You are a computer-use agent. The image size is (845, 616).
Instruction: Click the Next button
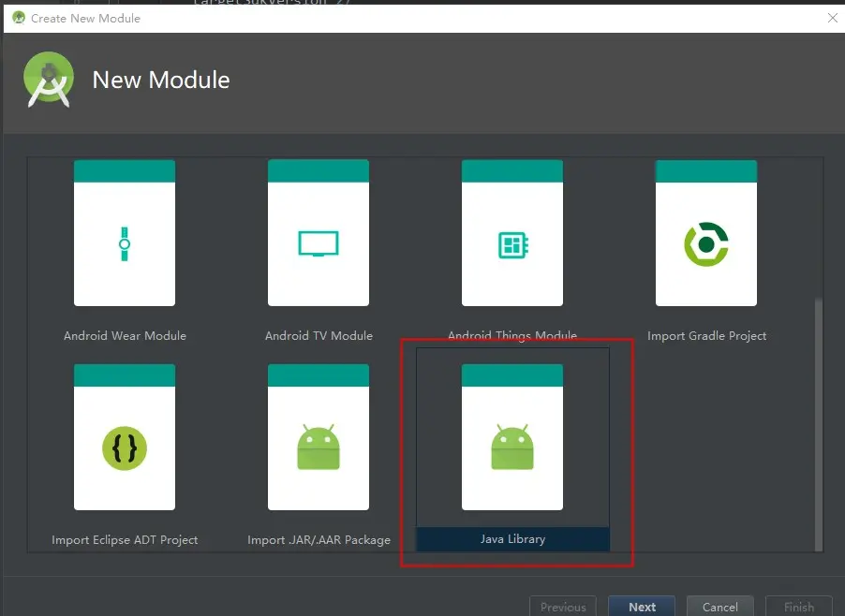tap(642, 607)
